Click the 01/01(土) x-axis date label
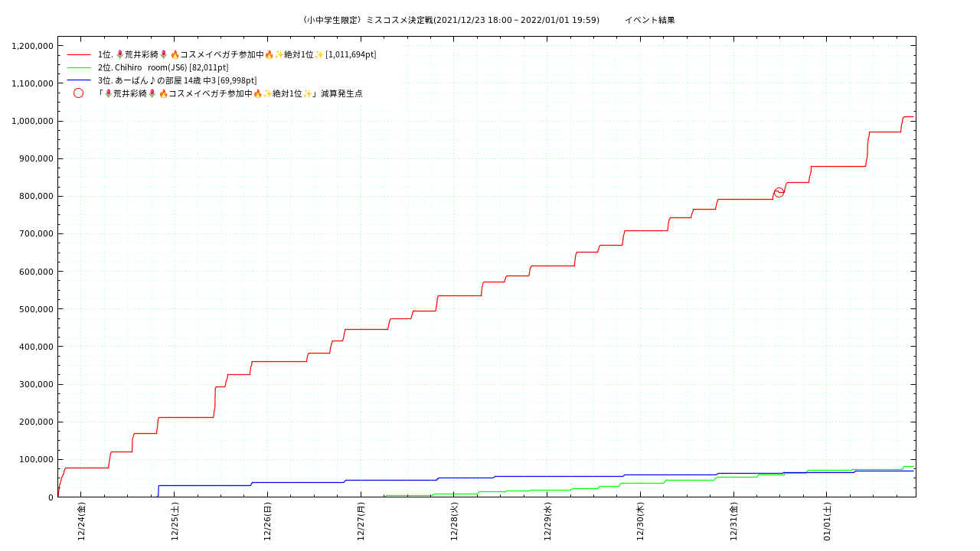 827,521
